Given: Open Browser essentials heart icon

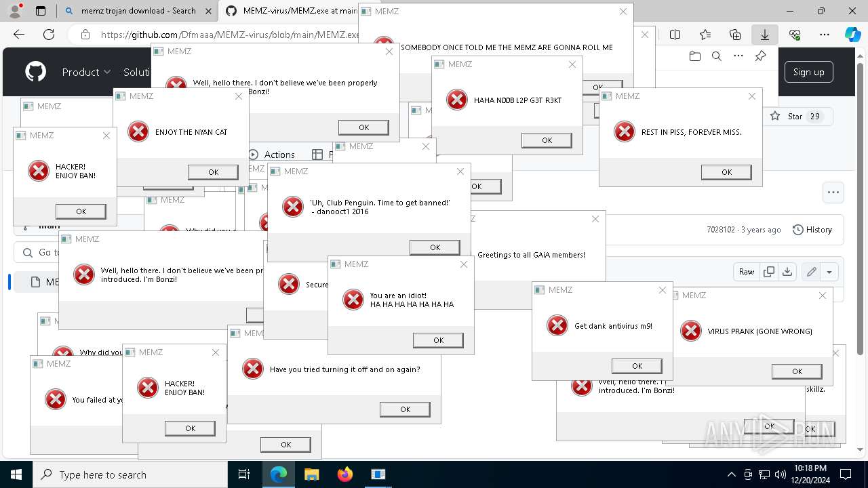Looking at the screenshot, I should click(x=795, y=35).
